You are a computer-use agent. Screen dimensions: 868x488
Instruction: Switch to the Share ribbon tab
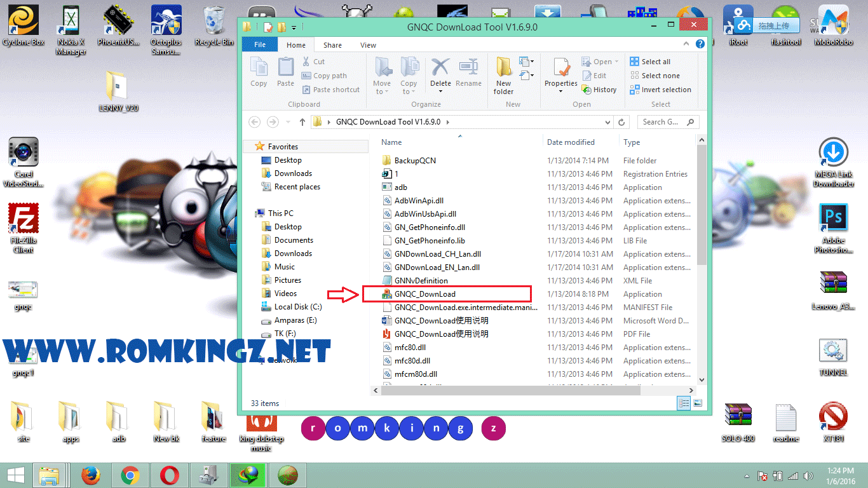coord(332,45)
